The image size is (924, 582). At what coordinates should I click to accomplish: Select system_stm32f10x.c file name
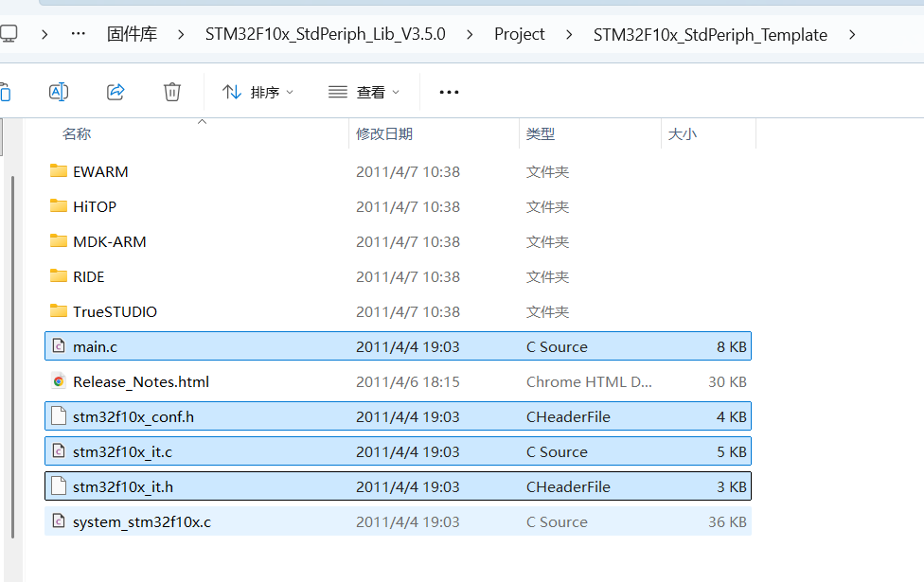coord(142,522)
